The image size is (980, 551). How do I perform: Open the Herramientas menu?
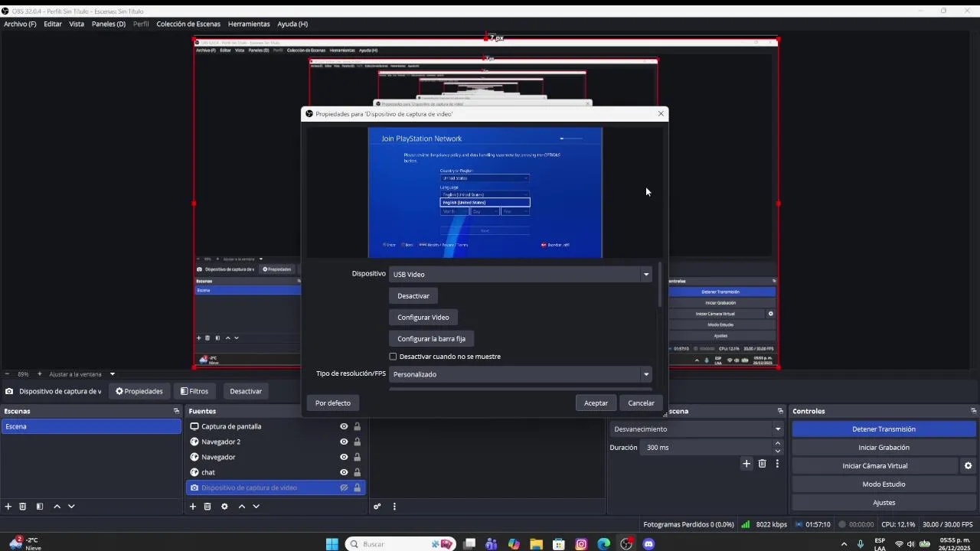click(249, 24)
